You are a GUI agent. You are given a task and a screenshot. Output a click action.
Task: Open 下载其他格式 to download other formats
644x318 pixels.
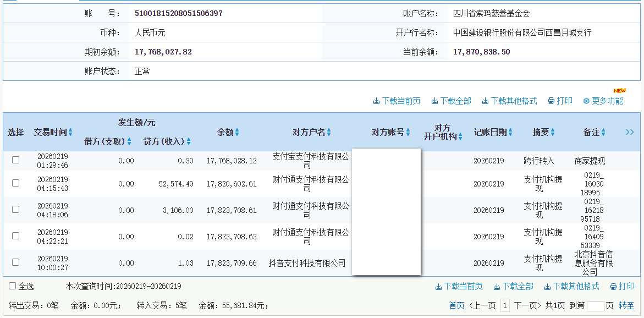tap(485, 101)
